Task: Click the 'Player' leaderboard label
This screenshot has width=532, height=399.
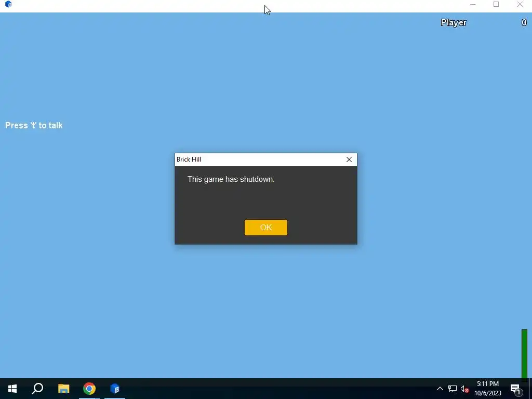Action: coord(454,23)
